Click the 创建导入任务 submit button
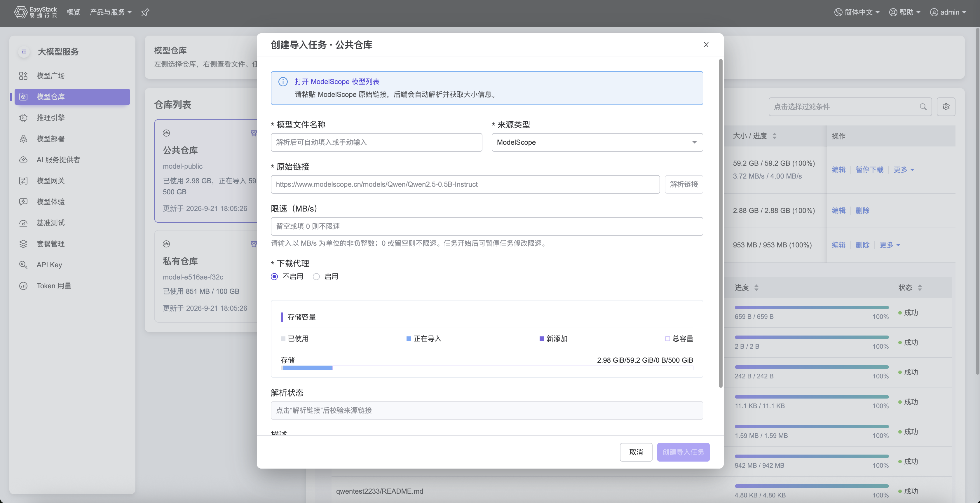980x503 pixels. tap(683, 452)
